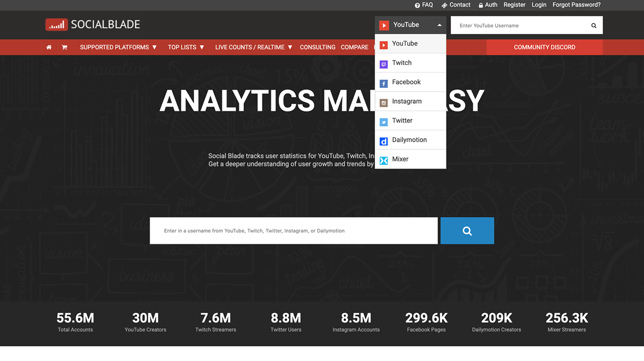Click the Login link

tap(539, 5)
